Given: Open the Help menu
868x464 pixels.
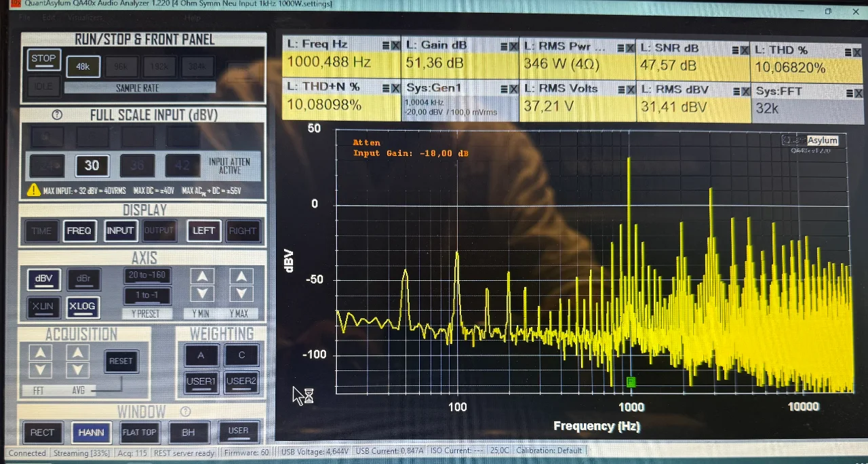Looking at the screenshot, I should point(193,18).
